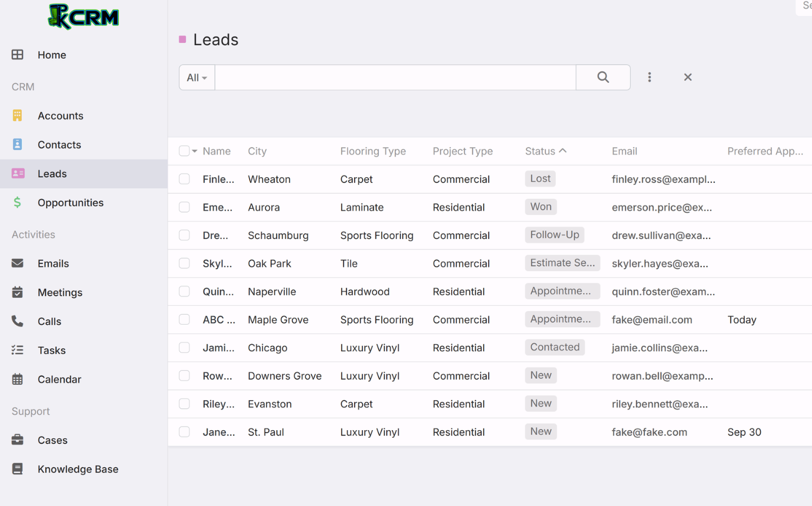Click the Emails envelope icon

click(x=18, y=263)
